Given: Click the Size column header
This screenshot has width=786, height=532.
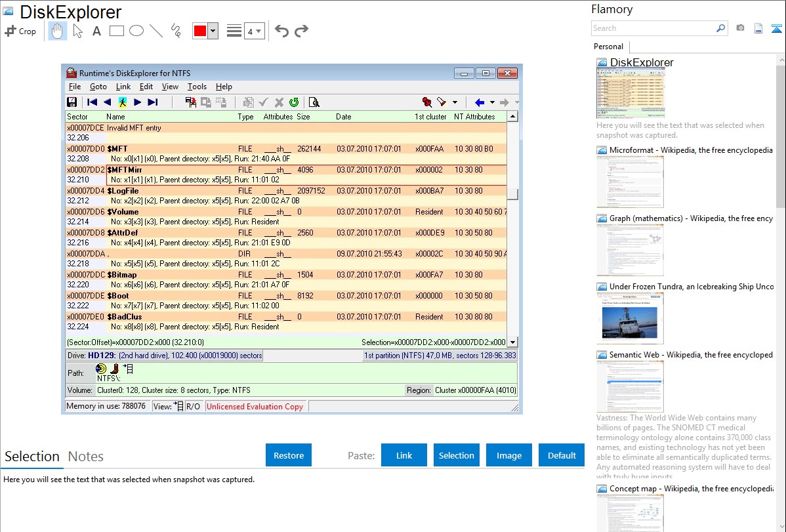Looking at the screenshot, I should (x=303, y=117).
